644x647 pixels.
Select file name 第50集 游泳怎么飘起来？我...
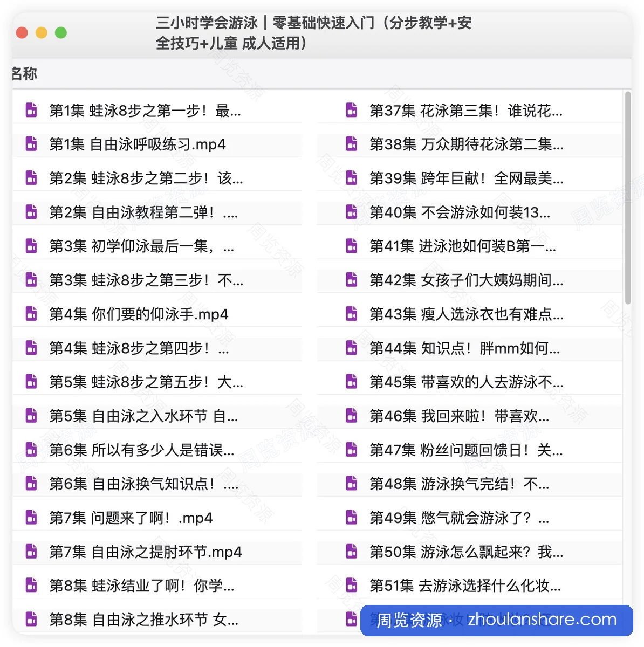(x=467, y=552)
